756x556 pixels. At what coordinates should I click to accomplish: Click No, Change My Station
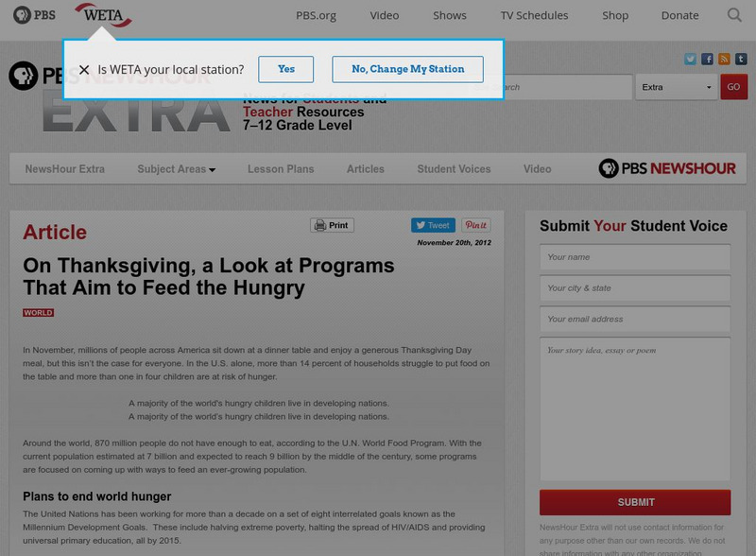click(408, 69)
